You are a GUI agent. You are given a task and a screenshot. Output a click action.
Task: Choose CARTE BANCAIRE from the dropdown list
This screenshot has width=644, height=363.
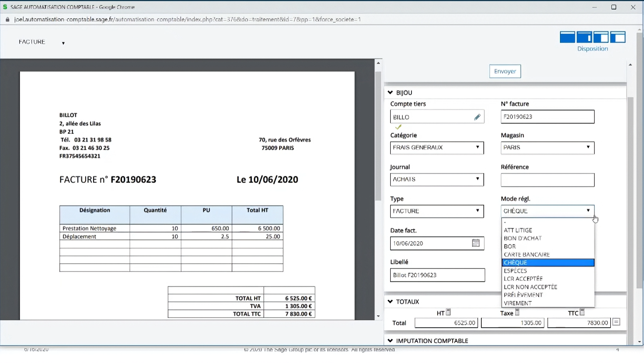point(527,254)
